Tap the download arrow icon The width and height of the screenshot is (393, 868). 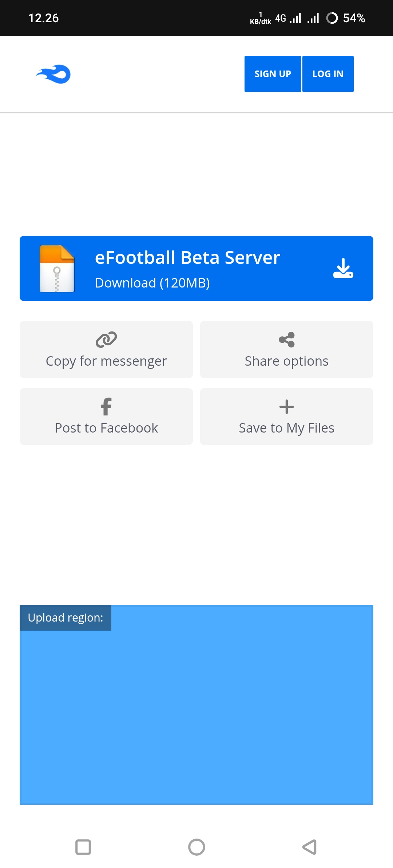point(343,269)
